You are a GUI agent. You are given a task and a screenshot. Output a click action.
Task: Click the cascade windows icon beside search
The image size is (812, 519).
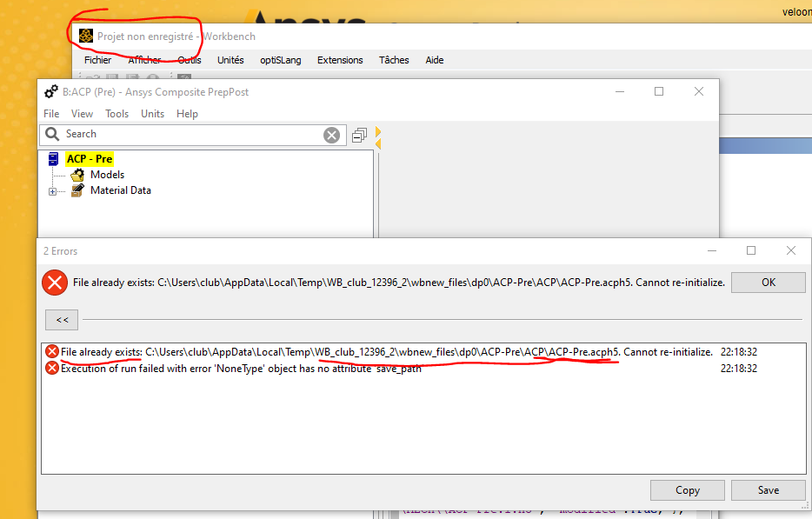(359, 136)
